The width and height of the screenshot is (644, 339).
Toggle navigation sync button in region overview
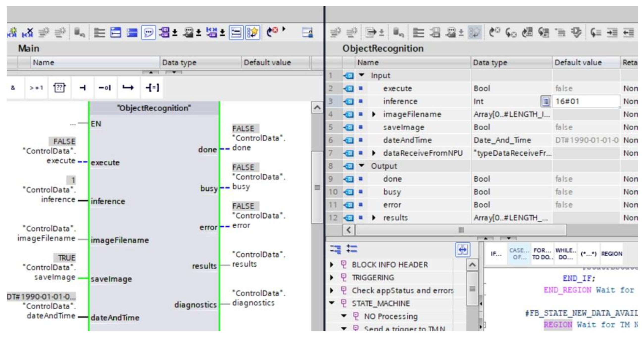pyautogui.click(x=463, y=249)
